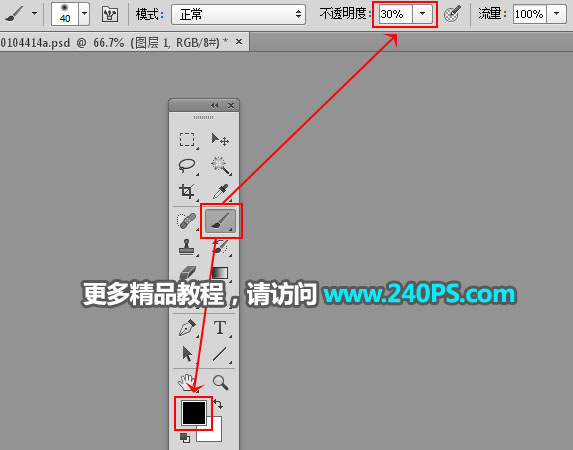Select the Brush tool in toolbox
Image resolution: width=573 pixels, height=450 pixels.
tap(220, 221)
